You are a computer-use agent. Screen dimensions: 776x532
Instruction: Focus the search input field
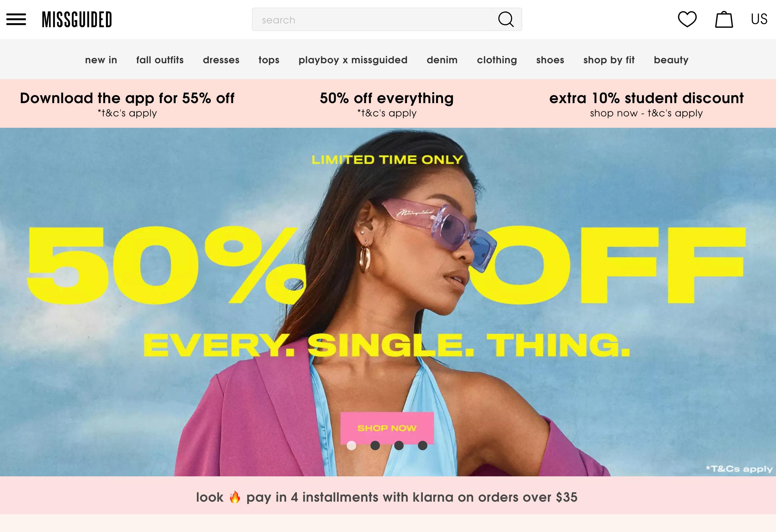click(x=372, y=19)
